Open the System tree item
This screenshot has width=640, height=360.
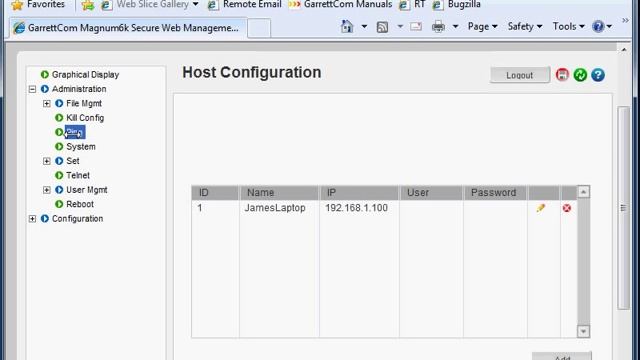pos(81,147)
